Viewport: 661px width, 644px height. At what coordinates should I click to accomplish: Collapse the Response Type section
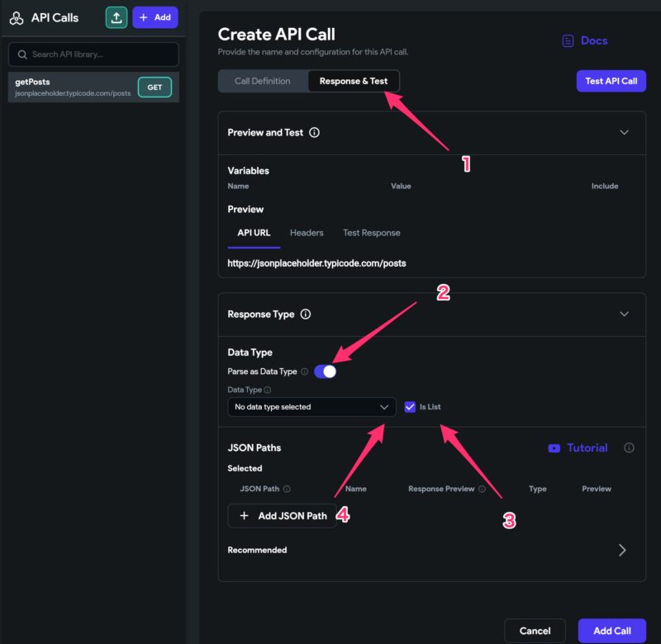point(624,315)
